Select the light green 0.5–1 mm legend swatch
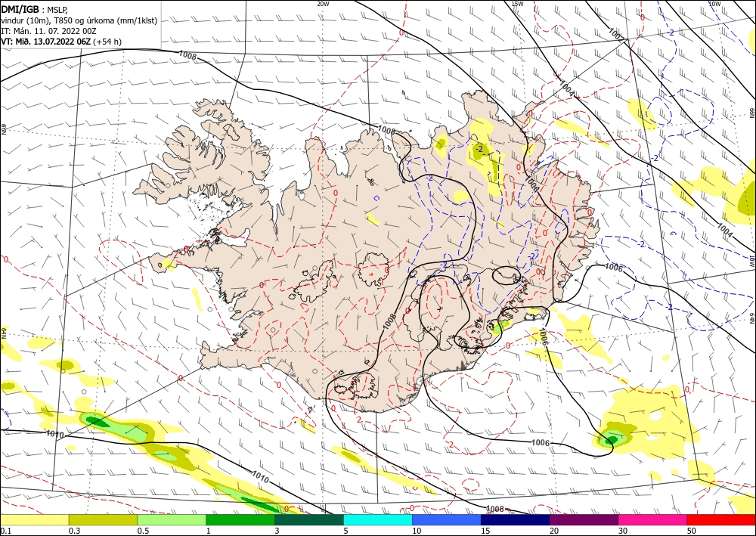Image resolution: width=756 pixels, height=536 pixels. pyautogui.click(x=172, y=519)
